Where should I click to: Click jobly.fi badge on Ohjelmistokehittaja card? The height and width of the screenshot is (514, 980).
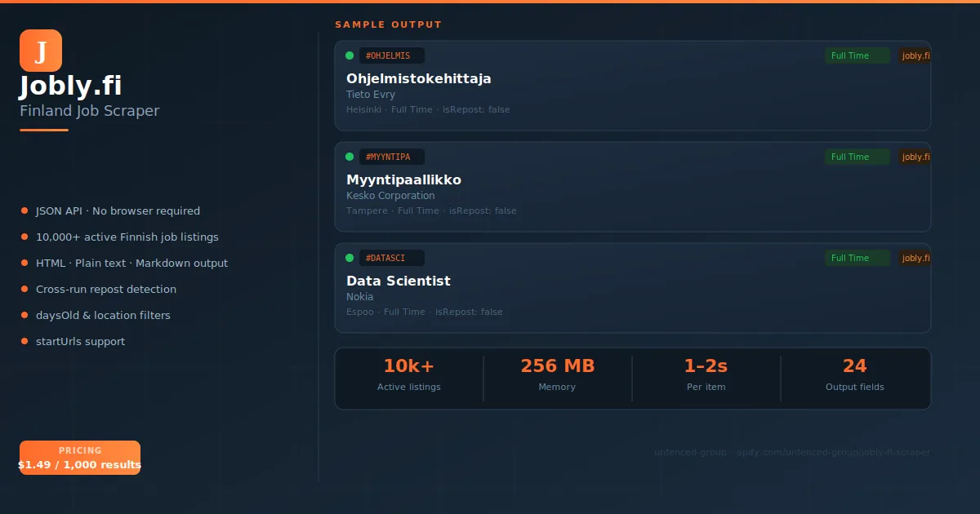click(x=915, y=55)
